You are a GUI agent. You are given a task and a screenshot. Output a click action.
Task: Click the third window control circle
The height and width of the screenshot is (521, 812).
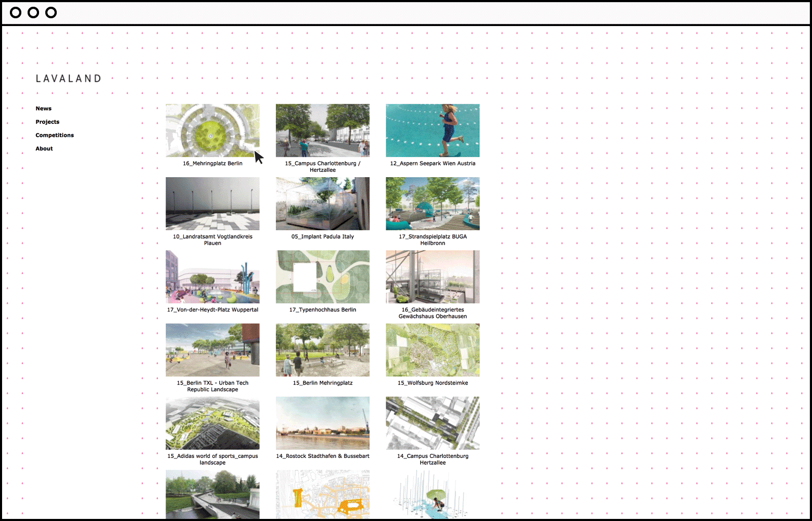51,13
